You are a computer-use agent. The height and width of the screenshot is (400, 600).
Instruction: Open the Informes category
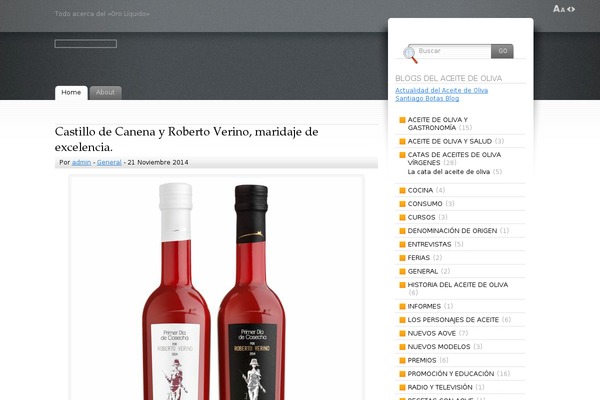pos(424,306)
